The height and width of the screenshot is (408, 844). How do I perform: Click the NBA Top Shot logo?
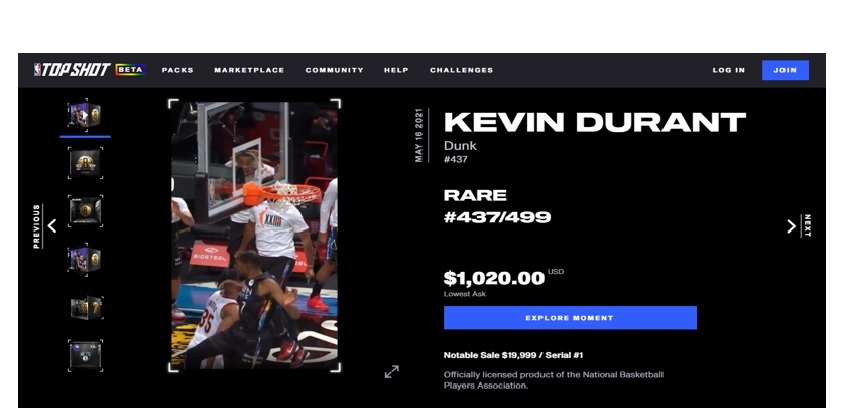point(72,70)
